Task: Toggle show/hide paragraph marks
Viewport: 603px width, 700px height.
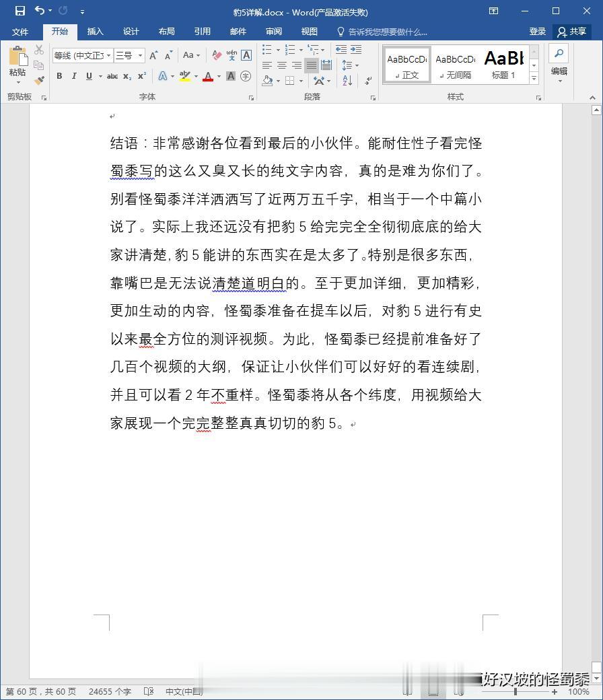Action: point(369,81)
